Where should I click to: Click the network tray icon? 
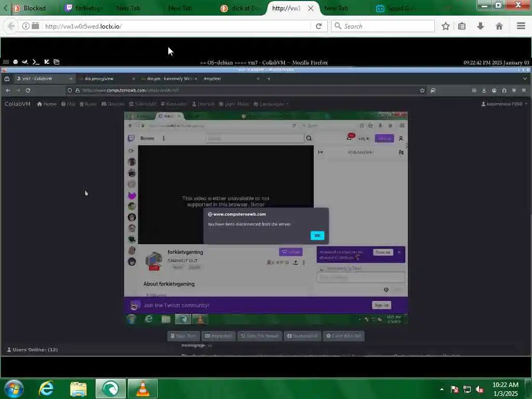467,389
